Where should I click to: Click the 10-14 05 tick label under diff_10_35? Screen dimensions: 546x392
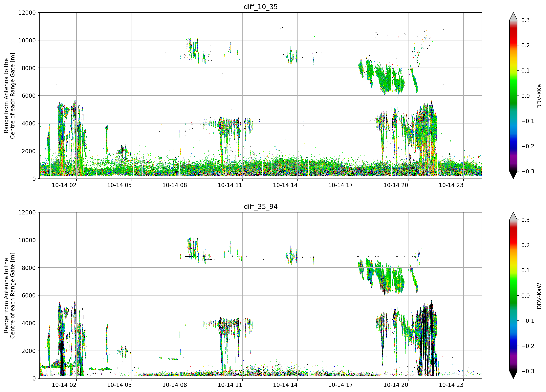pyautogui.click(x=120, y=185)
